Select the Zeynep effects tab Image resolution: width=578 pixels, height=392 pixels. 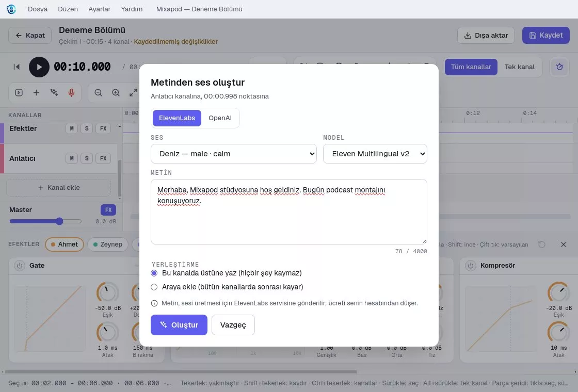click(x=108, y=244)
